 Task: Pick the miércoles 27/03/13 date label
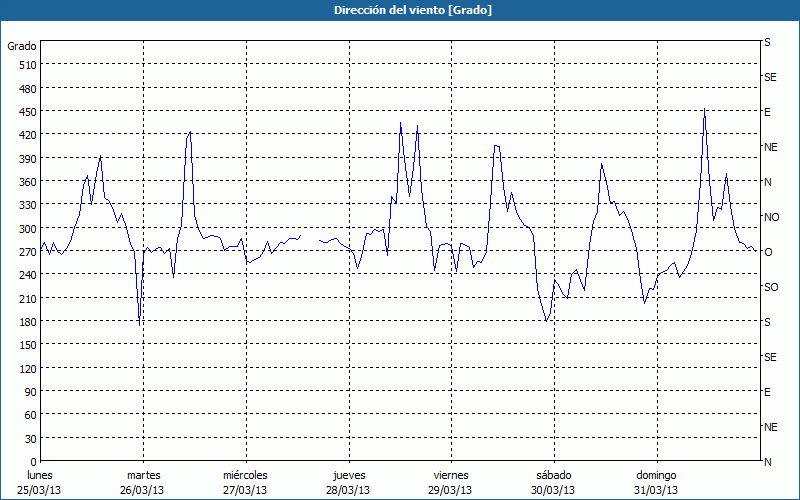tap(245, 482)
